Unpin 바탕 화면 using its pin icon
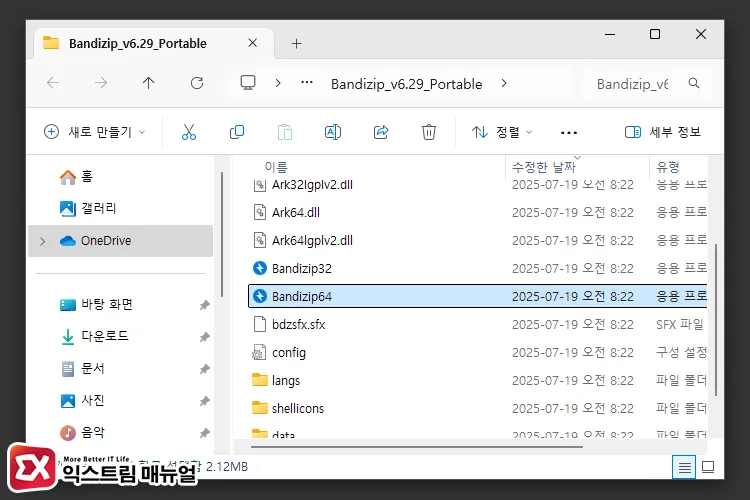The width and height of the screenshot is (750, 500). (204, 305)
